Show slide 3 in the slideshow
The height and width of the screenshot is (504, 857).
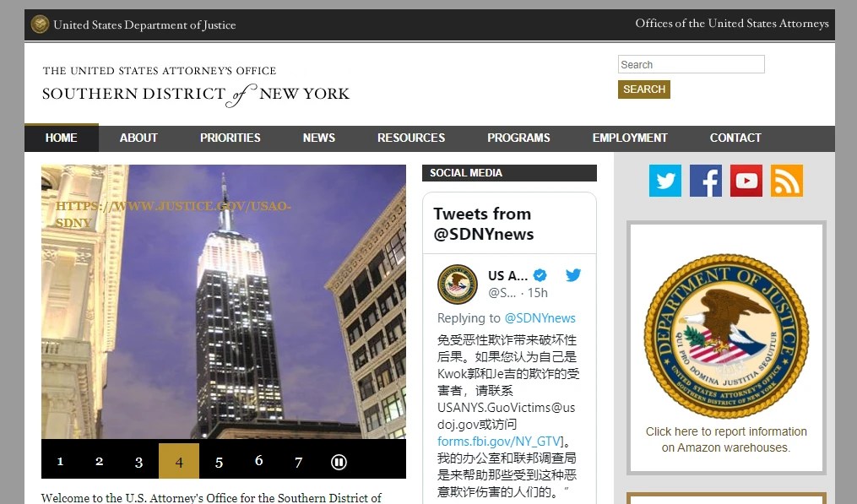(x=138, y=461)
